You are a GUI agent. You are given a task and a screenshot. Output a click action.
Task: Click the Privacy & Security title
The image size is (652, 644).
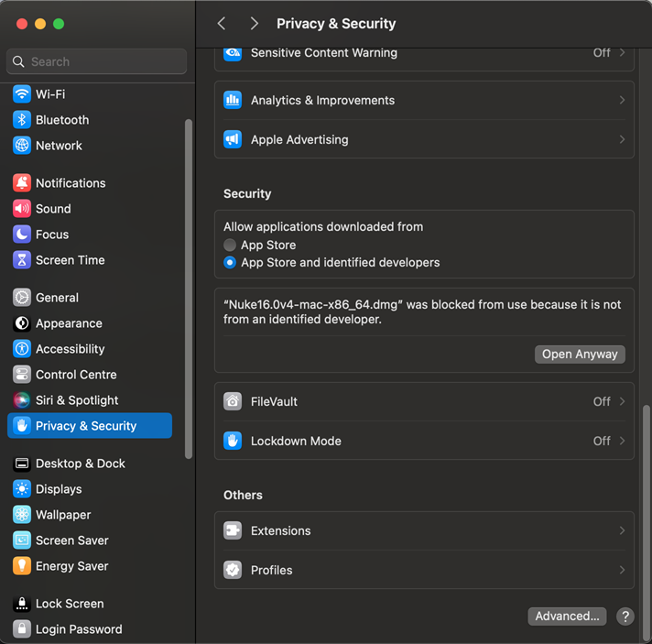[336, 24]
